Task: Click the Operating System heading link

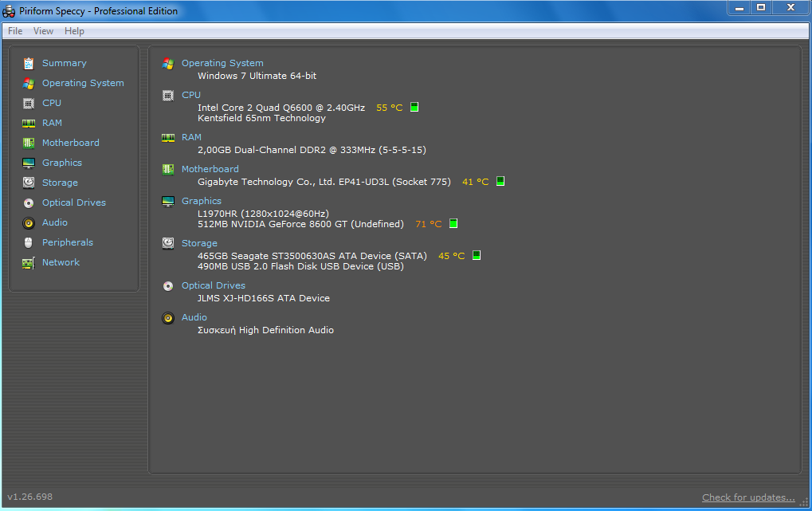Action: pyautogui.click(x=222, y=63)
